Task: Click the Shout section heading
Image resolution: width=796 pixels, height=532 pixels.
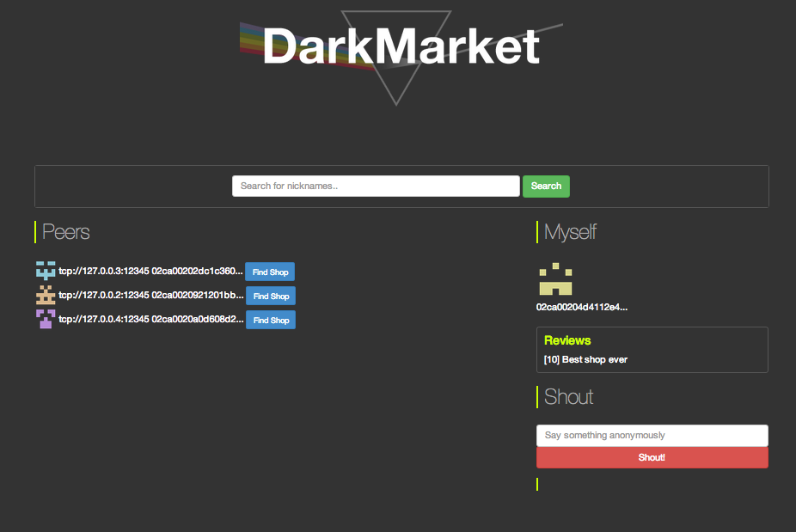Action: tap(567, 396)
